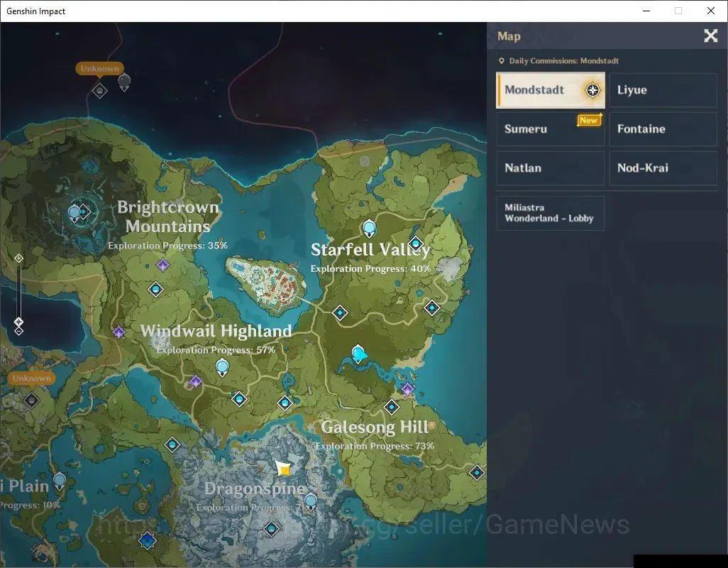Screen dimensions: 728x568
Task: Select Dragonspine's Statue of the Seven
Action: (x=311, y=503)
